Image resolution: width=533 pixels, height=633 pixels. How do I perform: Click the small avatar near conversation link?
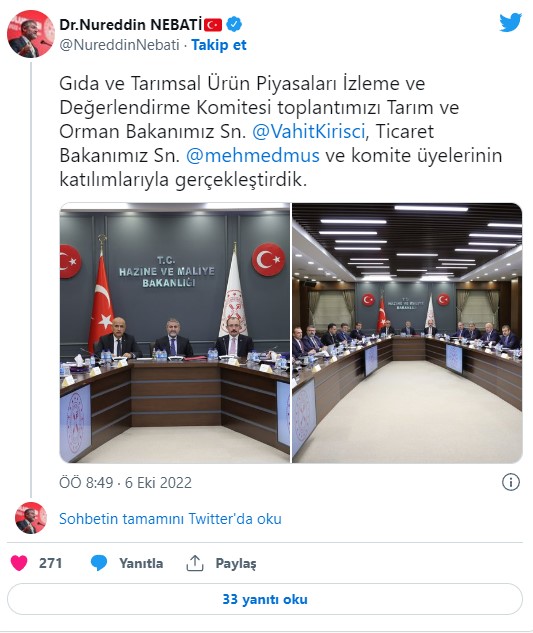[31, 518]
